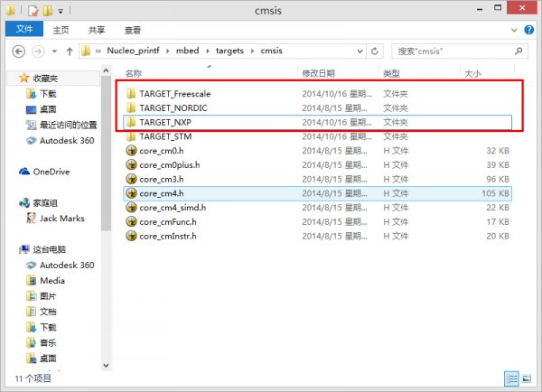Open recent locations dropdown arrow
542x392 pixels.
click(54, 51)
